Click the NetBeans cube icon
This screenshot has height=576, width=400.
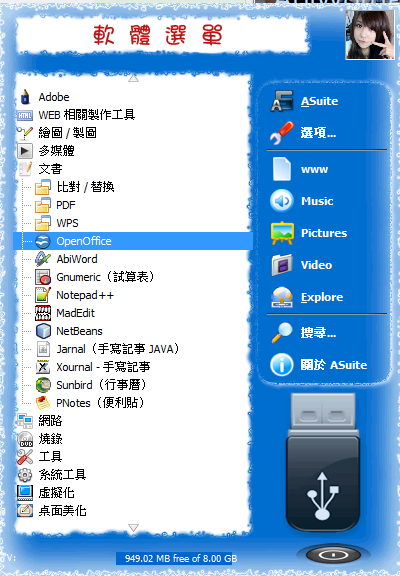43,331
